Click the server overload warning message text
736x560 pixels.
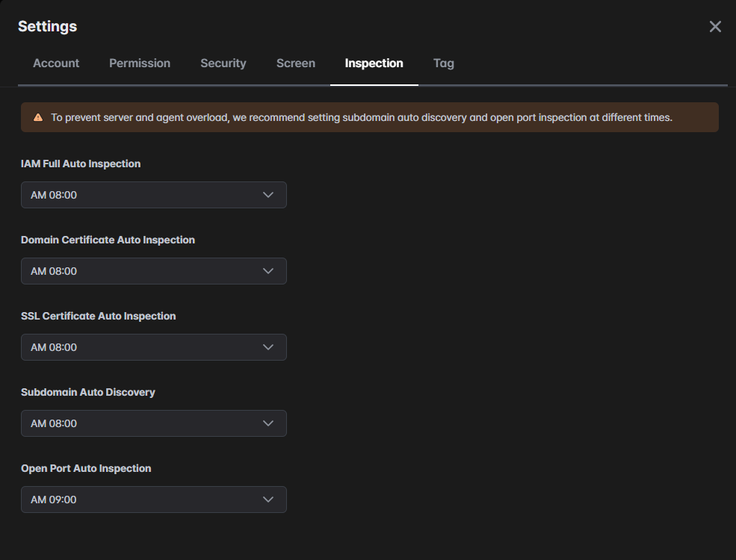(x=362, y=118)
